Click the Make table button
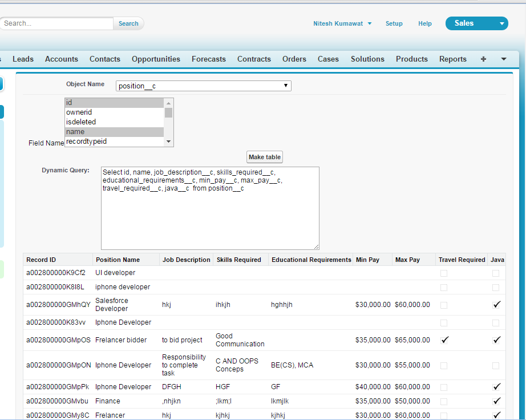The width and height of the screenshot is (526, 420). coord(264,156)
